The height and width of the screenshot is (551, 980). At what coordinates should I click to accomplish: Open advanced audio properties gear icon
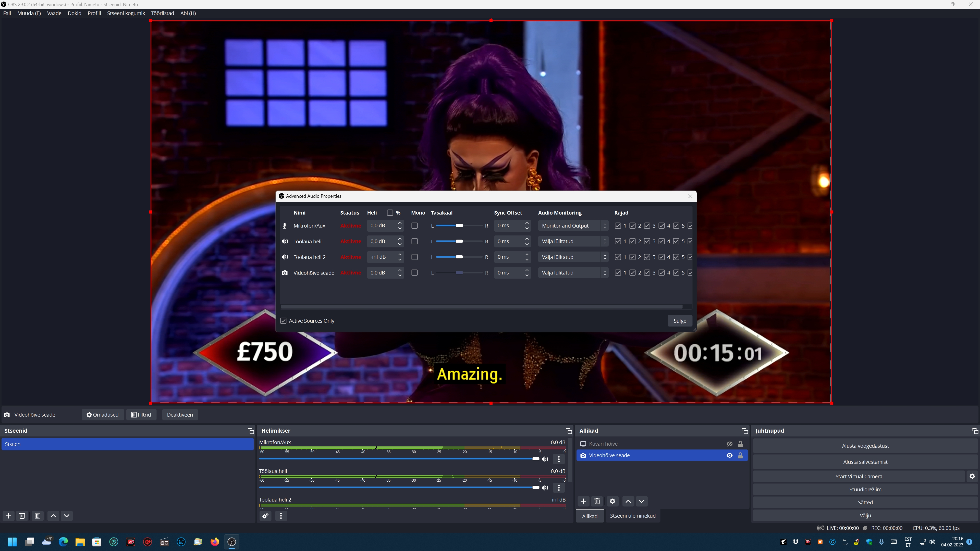click(265, 516)
